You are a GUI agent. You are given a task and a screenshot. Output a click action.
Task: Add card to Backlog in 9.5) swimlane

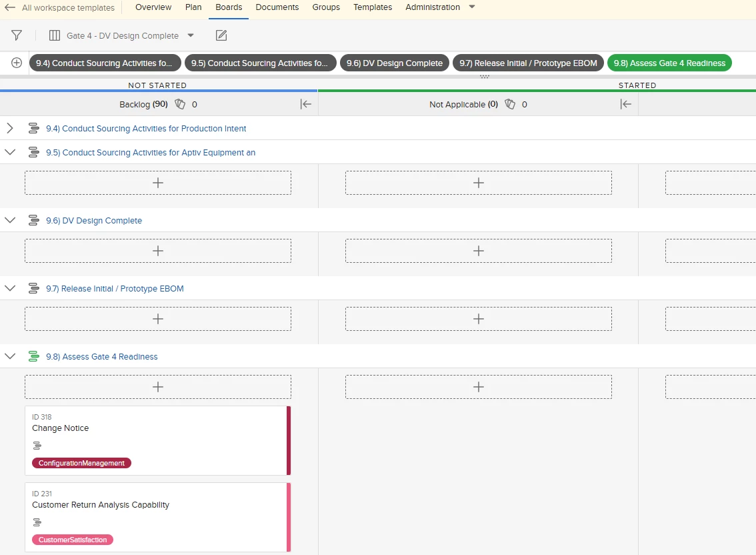coord(157,183)
